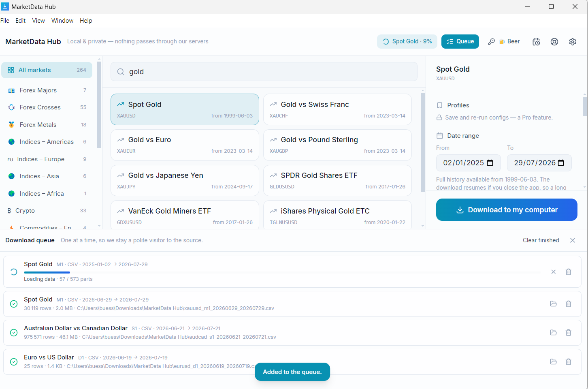Screen dimensions: 588x389
Task: Click the search field containing gold
Action: click(264, 72)
